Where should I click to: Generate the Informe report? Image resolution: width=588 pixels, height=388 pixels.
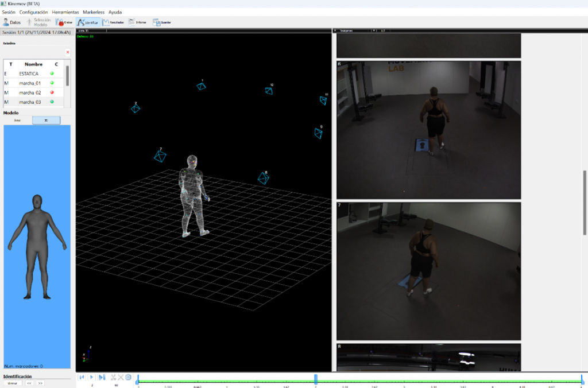[x=137, y=22]
